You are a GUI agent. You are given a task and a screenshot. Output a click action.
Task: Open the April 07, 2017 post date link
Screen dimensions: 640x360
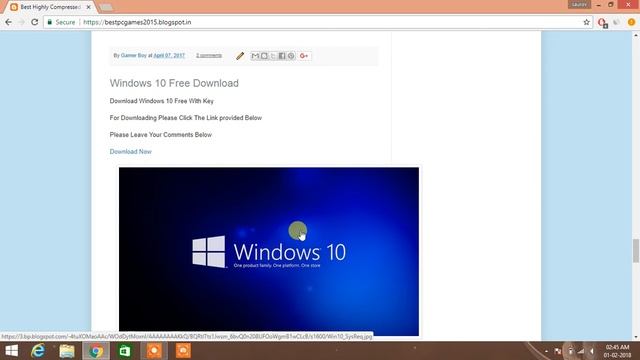[x=169, y=56]
